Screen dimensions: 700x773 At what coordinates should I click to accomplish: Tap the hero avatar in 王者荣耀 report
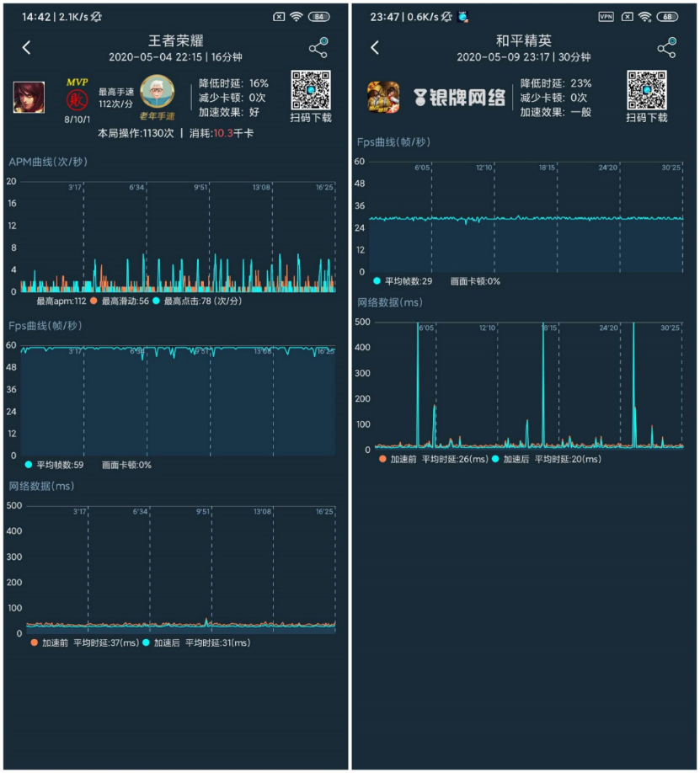(29, 97)
